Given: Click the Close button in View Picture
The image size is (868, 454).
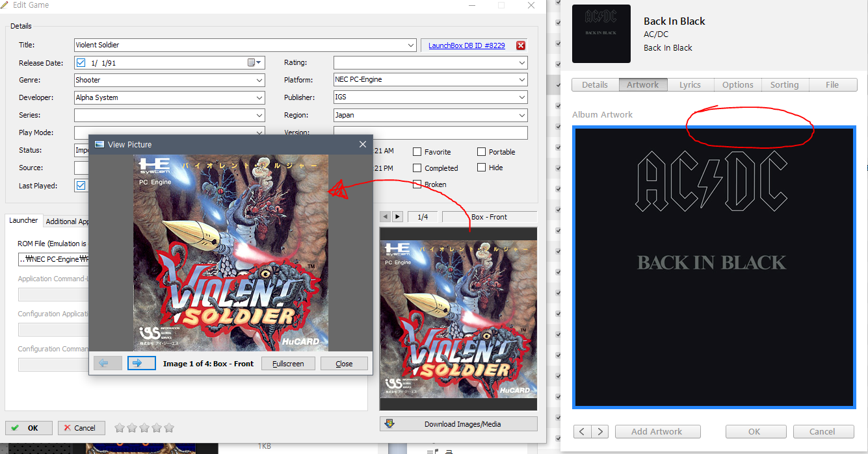Looking at the screenshot, I should point(344,363).
